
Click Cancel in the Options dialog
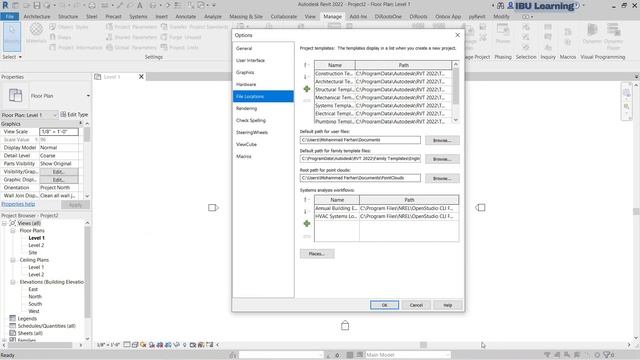click(x=416, y=305)
